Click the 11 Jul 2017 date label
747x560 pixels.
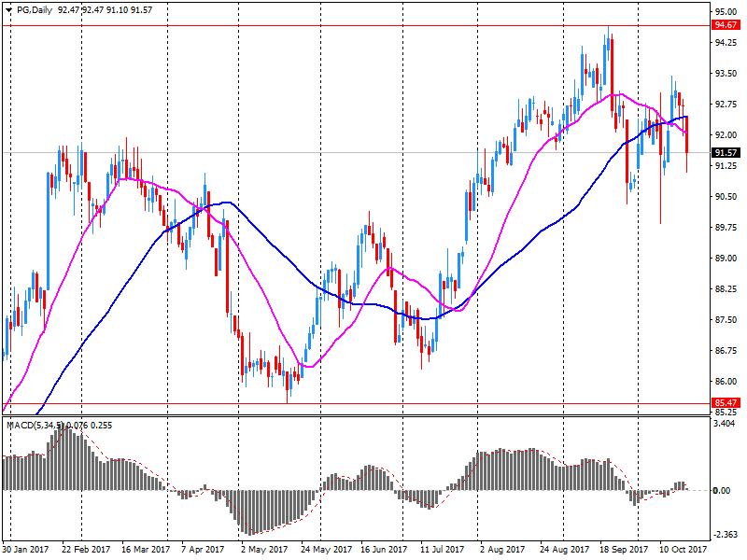442,550
